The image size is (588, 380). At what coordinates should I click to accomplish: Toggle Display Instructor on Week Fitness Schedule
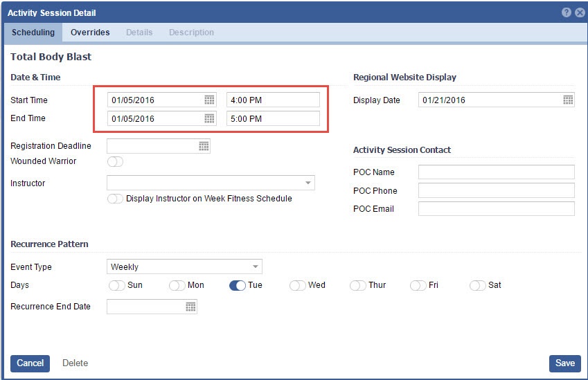115,199
